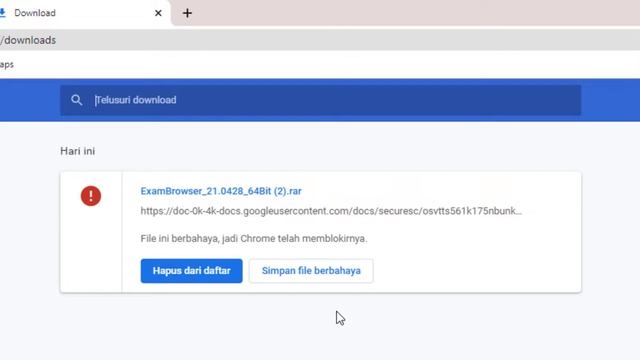Open a new browser tab
Screen dimensions: 640x360
(187, 13)
